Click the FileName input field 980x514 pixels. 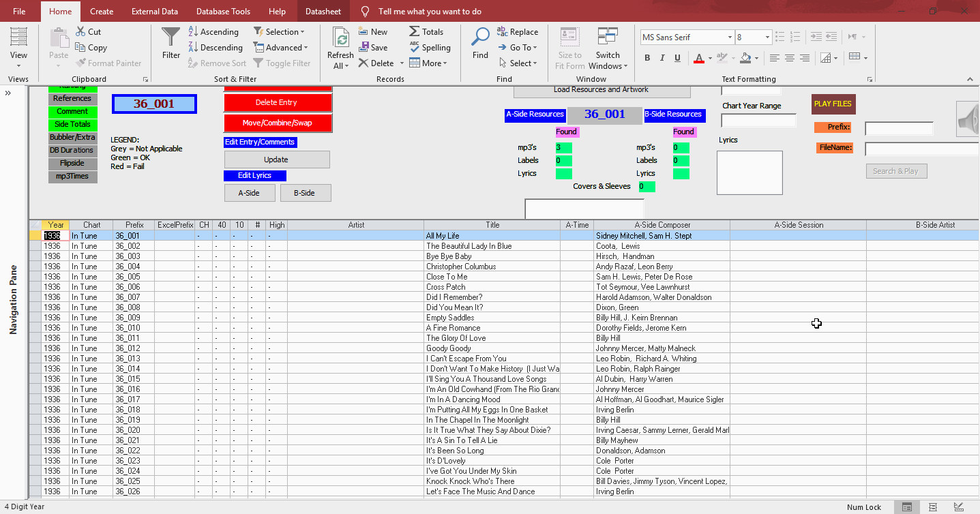922,149
